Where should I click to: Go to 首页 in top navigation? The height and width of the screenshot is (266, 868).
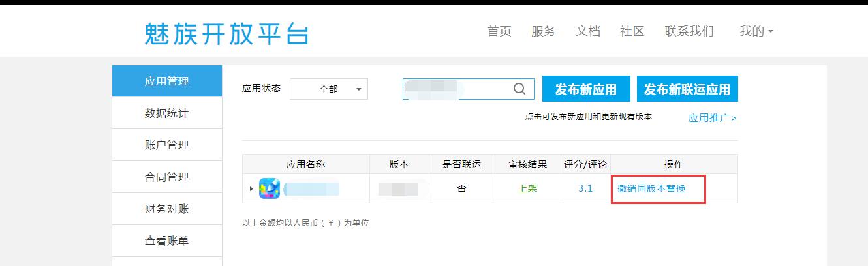tap(499, 31)
